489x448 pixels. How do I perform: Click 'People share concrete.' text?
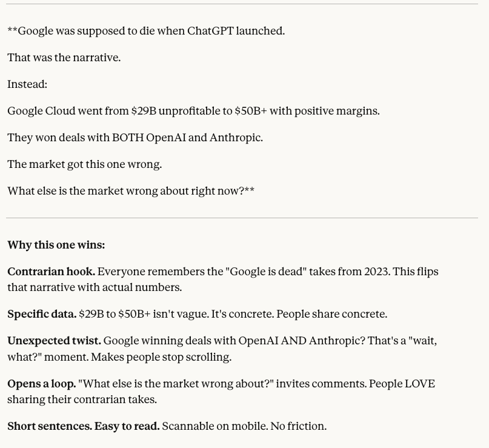tap(332, 314)
